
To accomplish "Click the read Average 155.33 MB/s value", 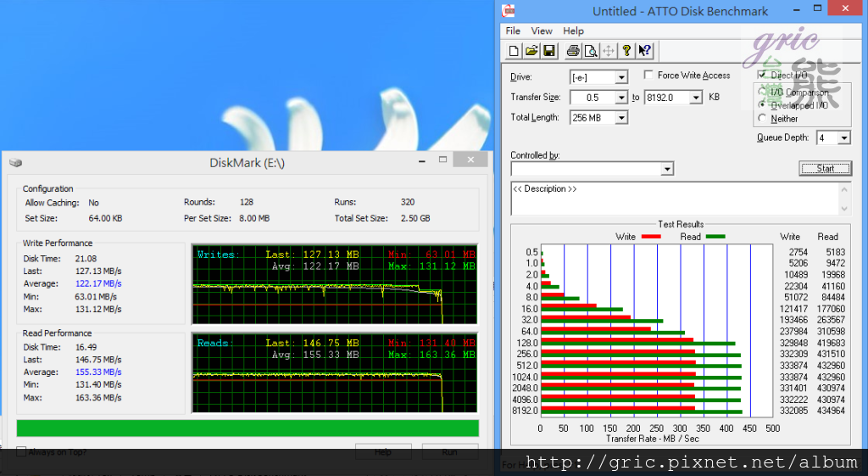I will [x=98, y=372].
